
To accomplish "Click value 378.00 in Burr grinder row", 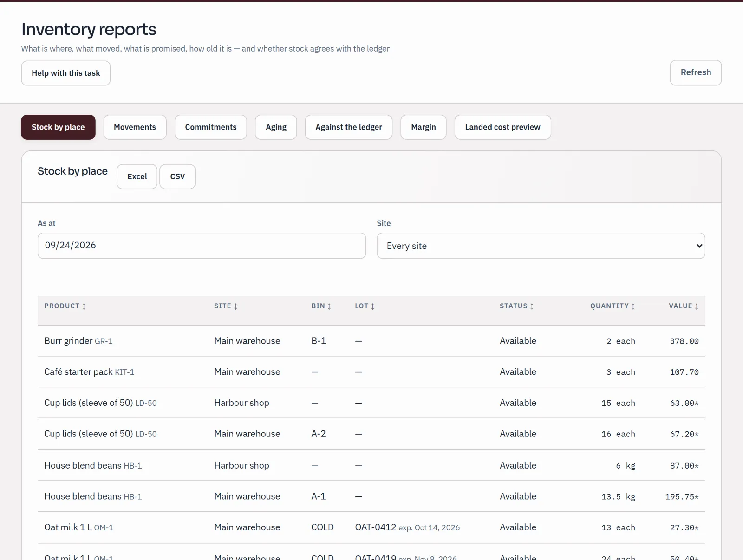I will pyautogui.click(x=684, y=341).
